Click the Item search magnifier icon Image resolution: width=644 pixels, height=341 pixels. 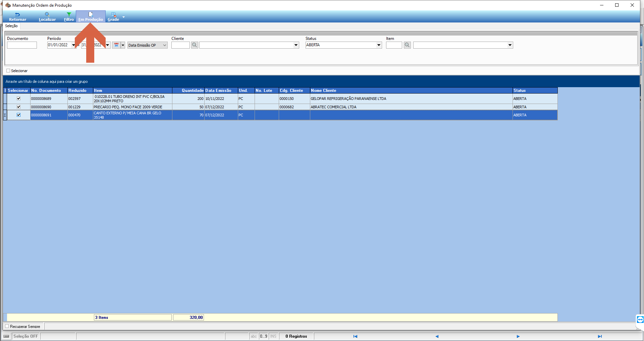point(407,45)
